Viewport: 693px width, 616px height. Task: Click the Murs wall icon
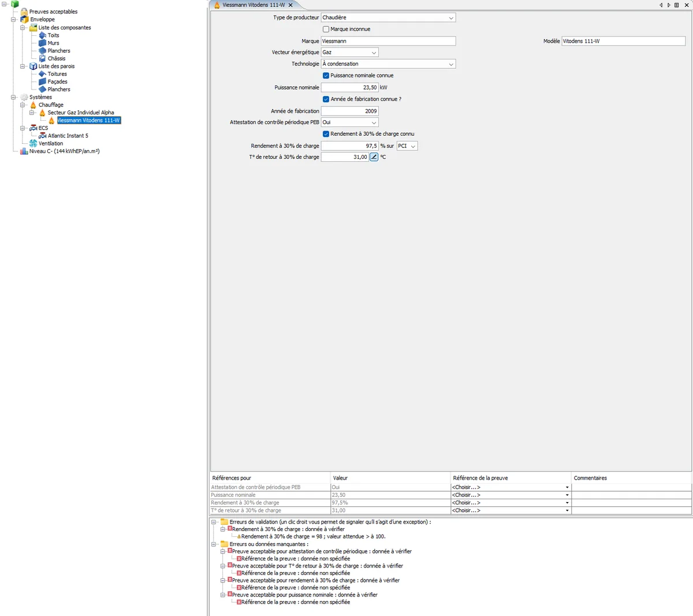(x=42, y=43)
